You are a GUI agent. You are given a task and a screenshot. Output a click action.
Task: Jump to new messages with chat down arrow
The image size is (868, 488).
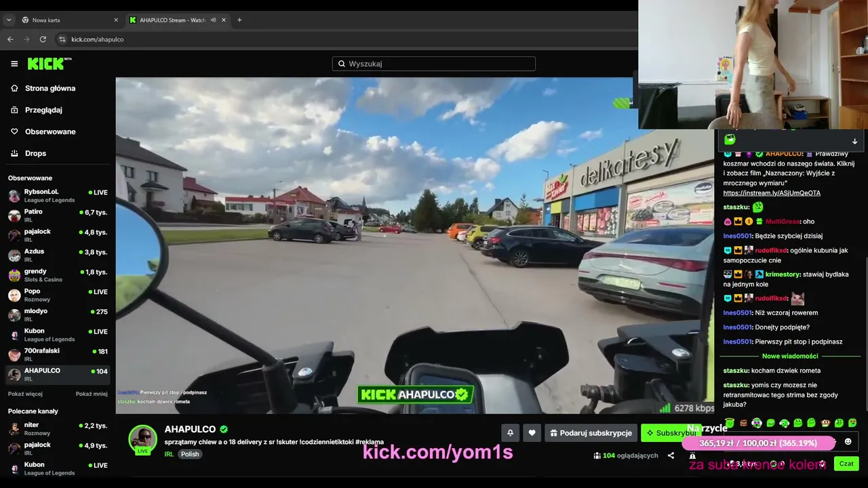click(x=854, y=142)
